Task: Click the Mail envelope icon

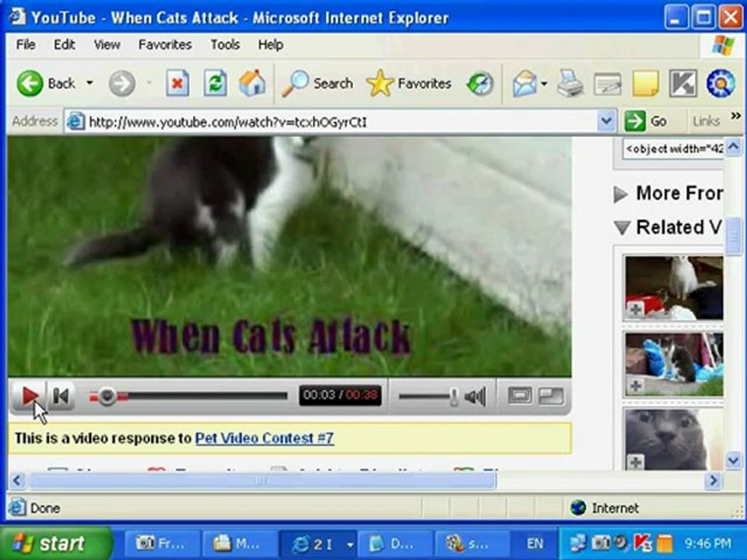Action: click(524, 84)
